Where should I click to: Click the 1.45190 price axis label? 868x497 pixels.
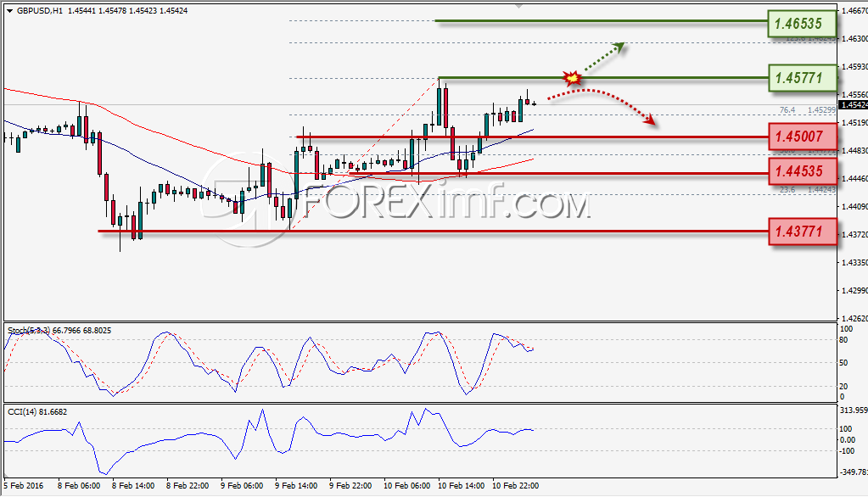[x=854, y=122]
